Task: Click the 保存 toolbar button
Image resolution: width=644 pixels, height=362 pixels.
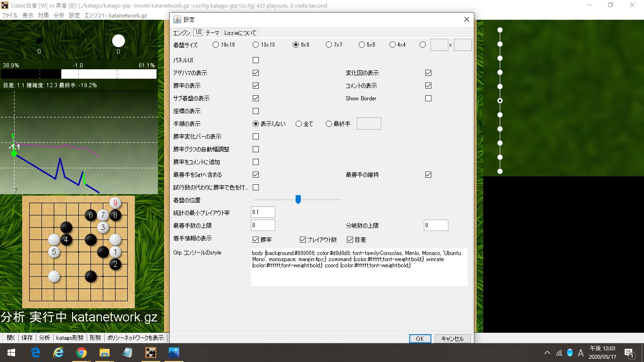Action: click(27, 338)
